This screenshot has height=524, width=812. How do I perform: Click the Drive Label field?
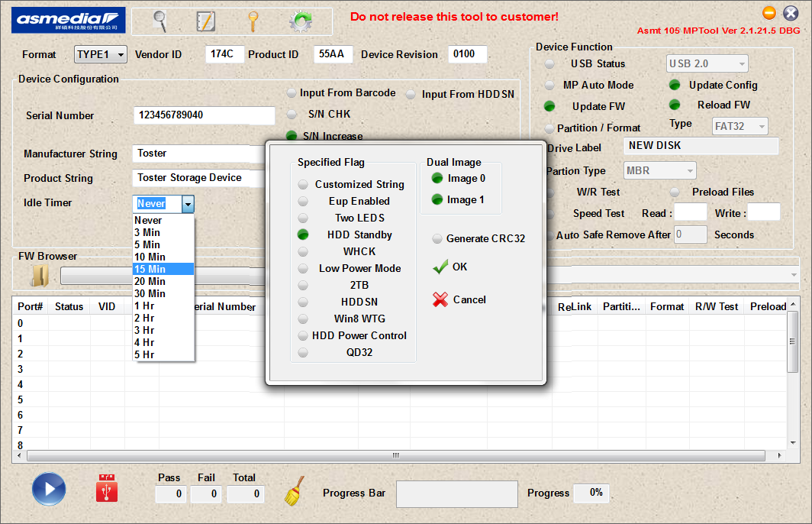(701, 146)
